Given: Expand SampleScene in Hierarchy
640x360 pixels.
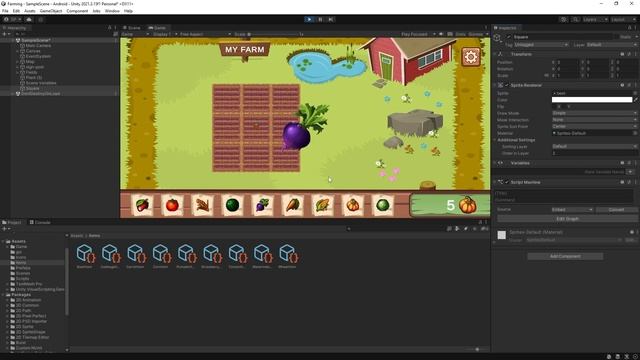Looking at the screenshot, I should click(13, 40).
